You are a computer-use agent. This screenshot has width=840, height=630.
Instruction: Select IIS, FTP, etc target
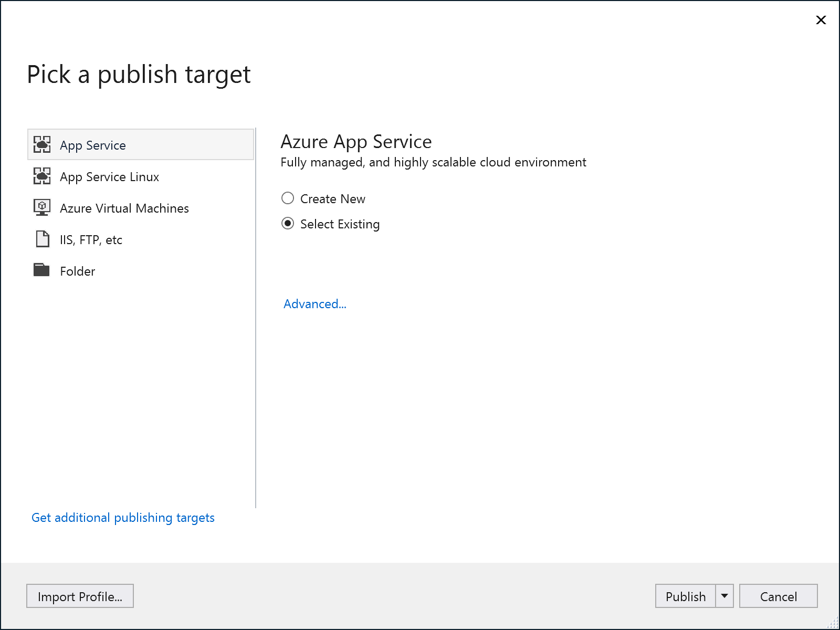141,239
